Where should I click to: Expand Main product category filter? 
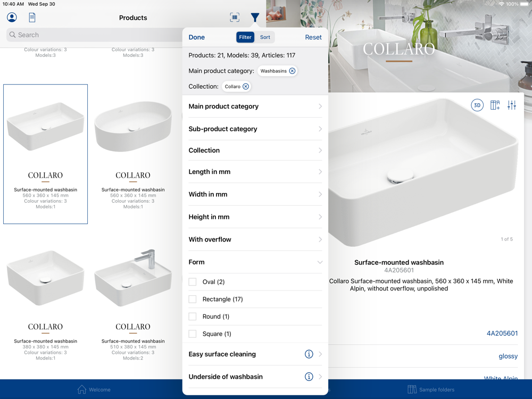pos(255,106)
